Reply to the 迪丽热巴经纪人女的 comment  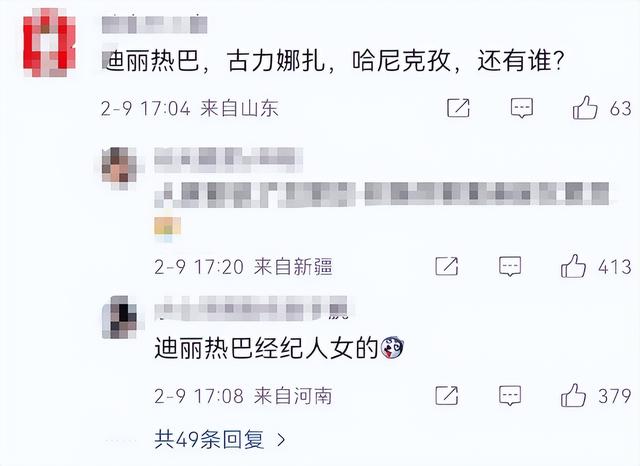click(510, 396)
